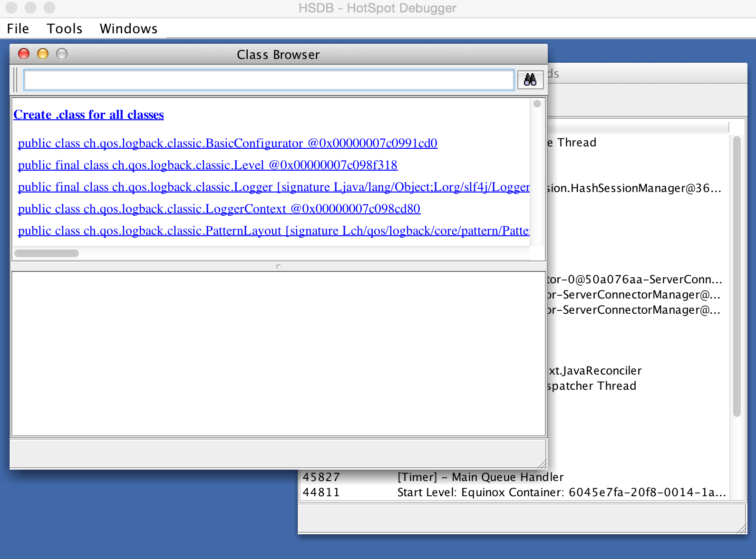
Task: Close the Class Browser window
Action: click(x=24, y=54)
